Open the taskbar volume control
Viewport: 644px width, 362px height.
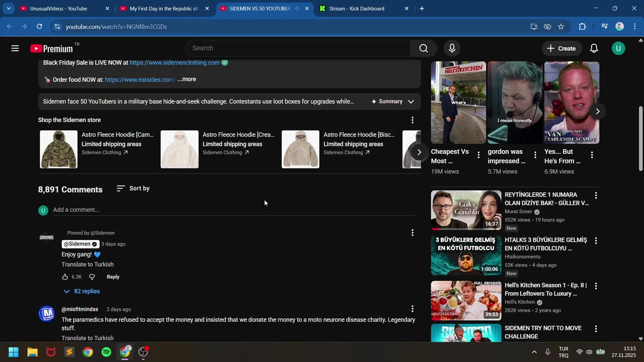click(589, 352)
